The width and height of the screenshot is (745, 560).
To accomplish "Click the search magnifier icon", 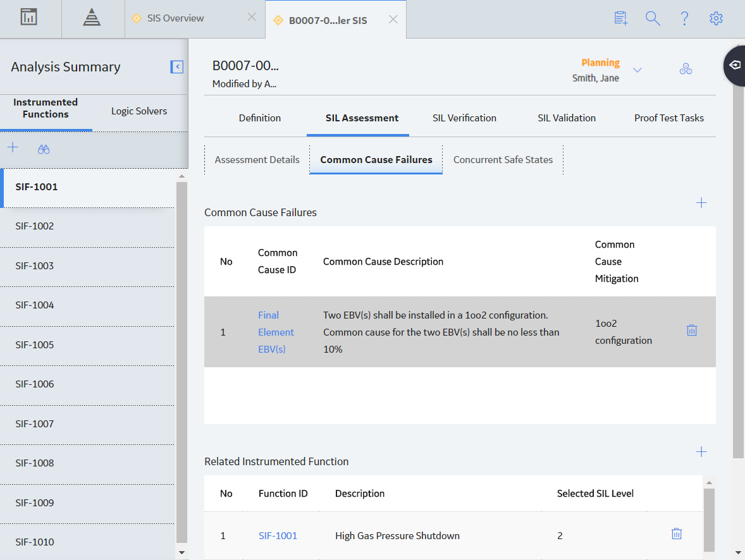I will 653,18.
